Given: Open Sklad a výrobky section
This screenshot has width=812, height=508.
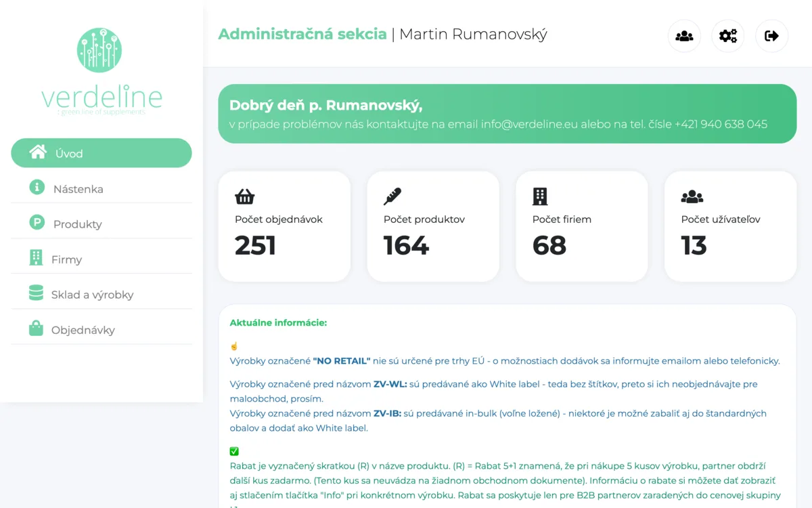Looking at the screenshot, I should [x=101, y=294].
